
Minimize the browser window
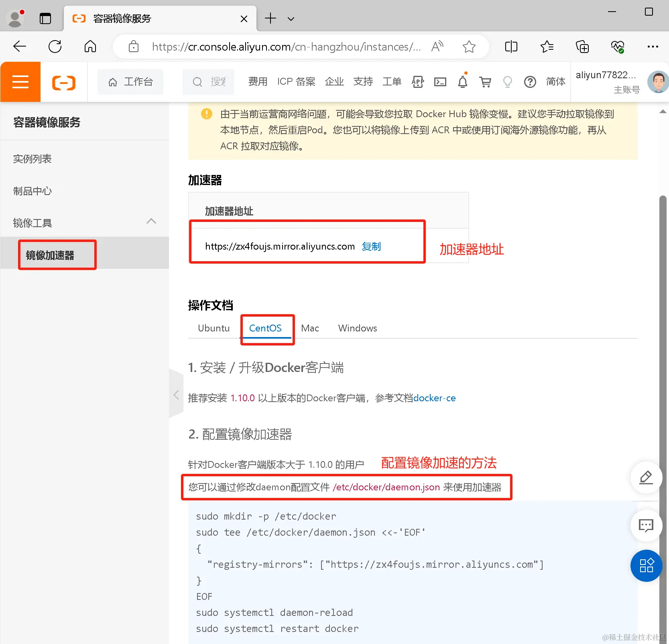[x=612, y=12]
